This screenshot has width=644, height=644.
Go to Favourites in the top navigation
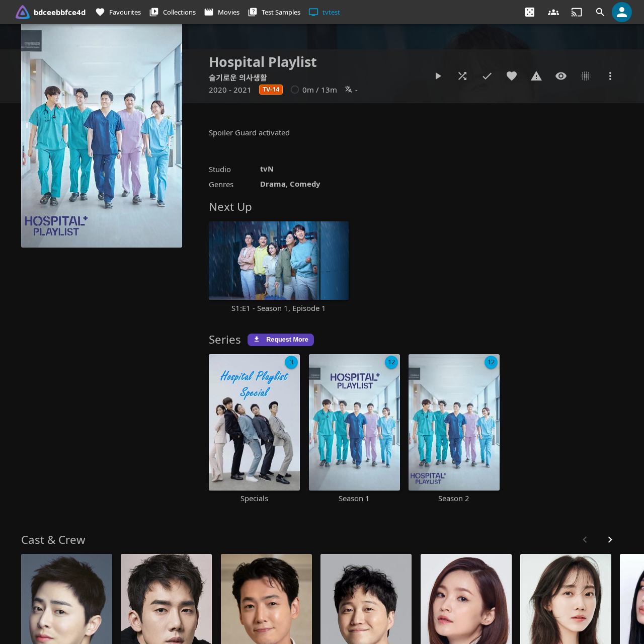pyautogui.click(x=118, y=12)
